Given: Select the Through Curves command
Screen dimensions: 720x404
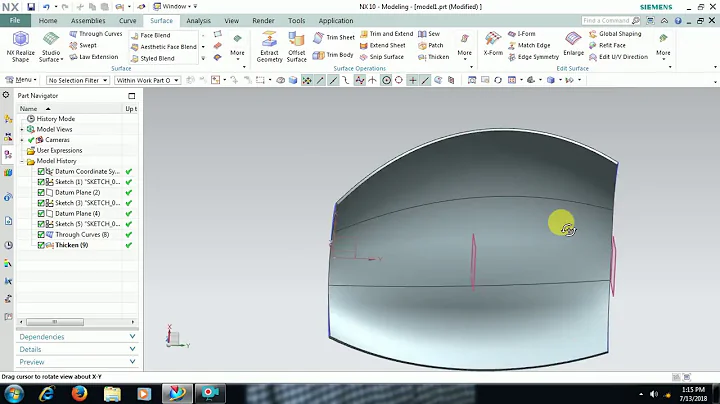Looking at the screenshot, I should (x=96, y=34).
